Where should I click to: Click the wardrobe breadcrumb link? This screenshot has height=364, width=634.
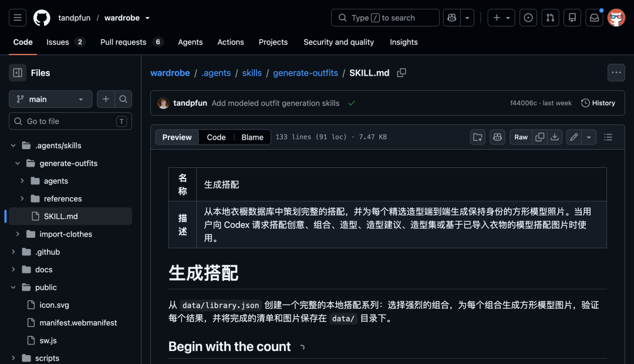point(170,73)
